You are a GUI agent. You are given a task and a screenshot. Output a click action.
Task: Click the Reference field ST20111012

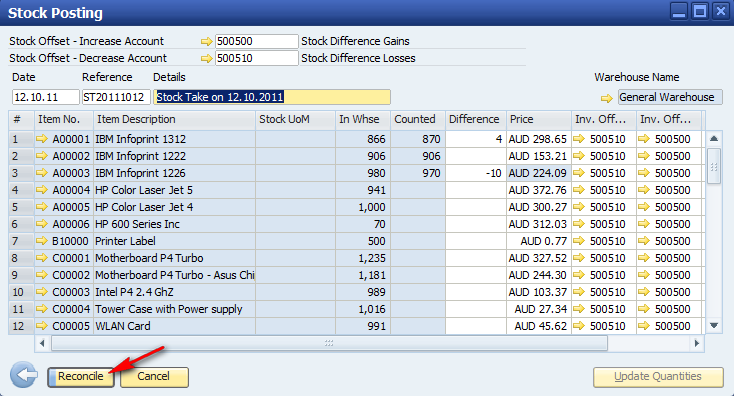point(116,97)
